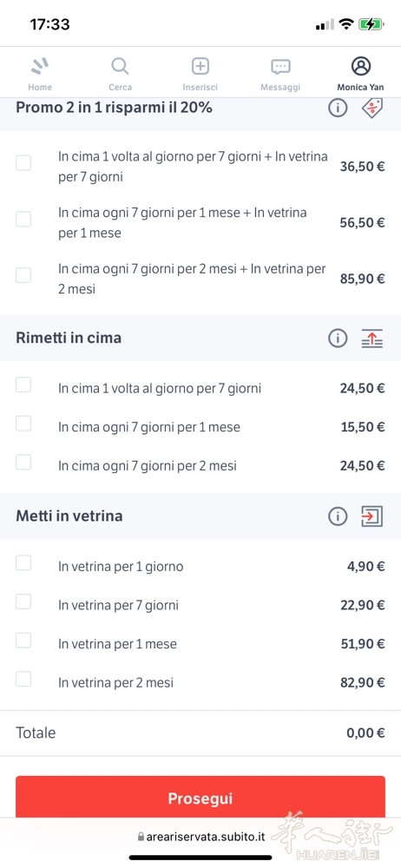The width and height of the screenshot is (401, 868).
Task: Show info for Metti in vetrina
Action: click(338, 516)
